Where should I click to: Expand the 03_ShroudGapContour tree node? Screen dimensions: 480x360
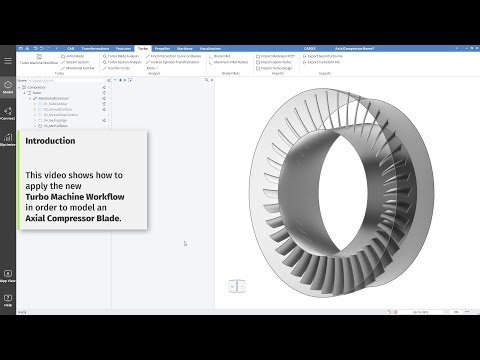tap(35, 115)
